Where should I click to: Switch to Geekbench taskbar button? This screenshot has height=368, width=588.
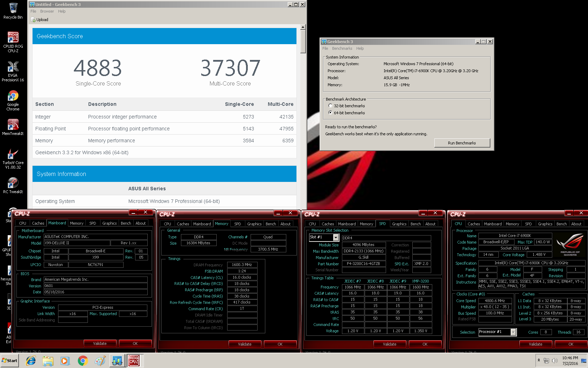pos(117,361)
